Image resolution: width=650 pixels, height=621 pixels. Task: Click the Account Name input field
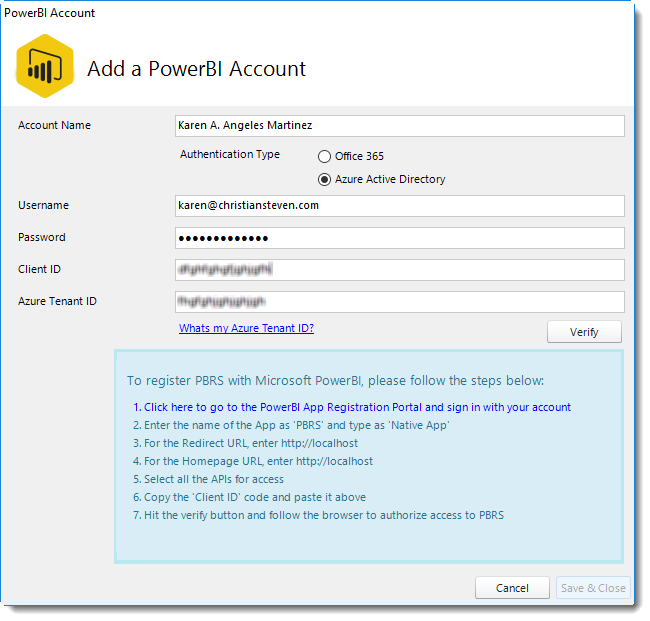400,126
